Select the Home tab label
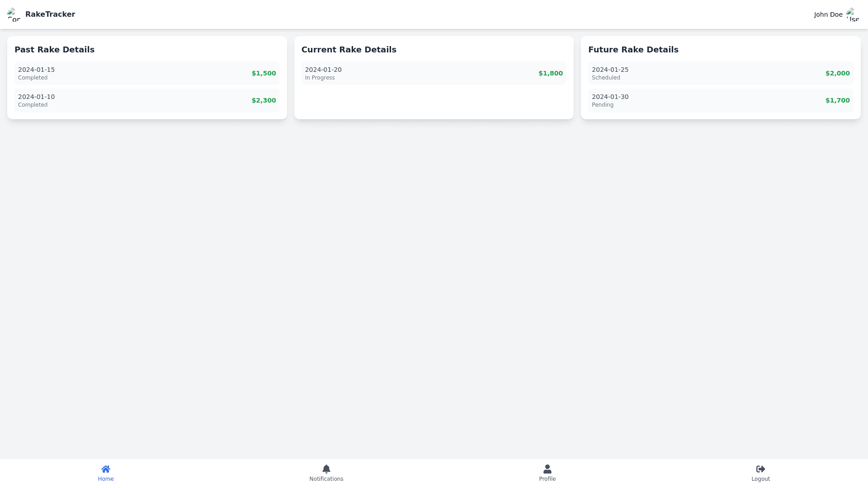This screenshot has height=488, width=868. tap(106, 479)
